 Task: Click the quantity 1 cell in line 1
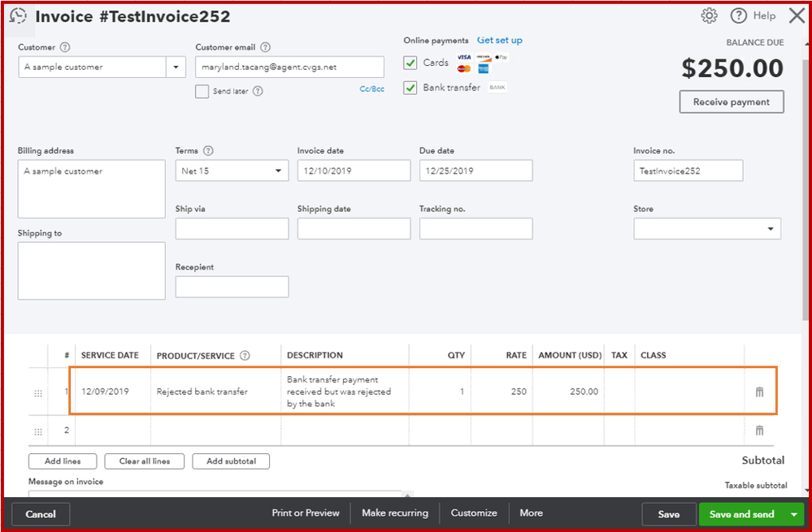click(x=441, y=391)
